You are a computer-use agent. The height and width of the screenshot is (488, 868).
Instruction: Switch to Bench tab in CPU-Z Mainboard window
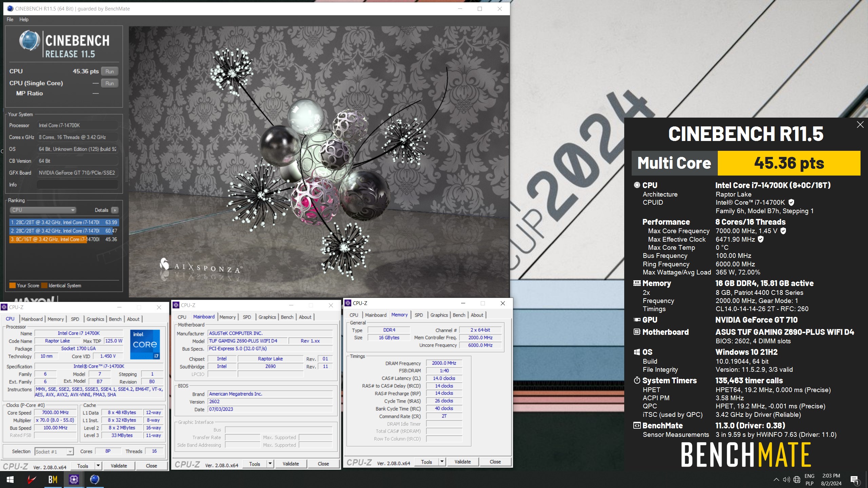[x=287, y=317]
